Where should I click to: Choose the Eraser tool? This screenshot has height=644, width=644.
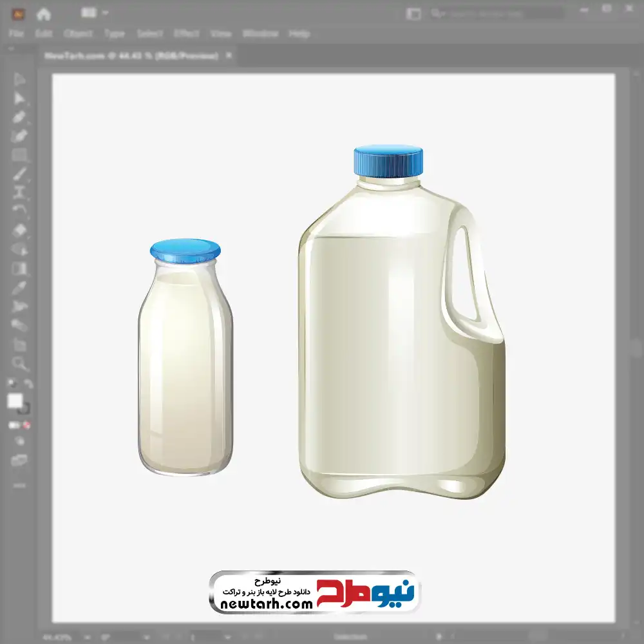tap(19, 230)
